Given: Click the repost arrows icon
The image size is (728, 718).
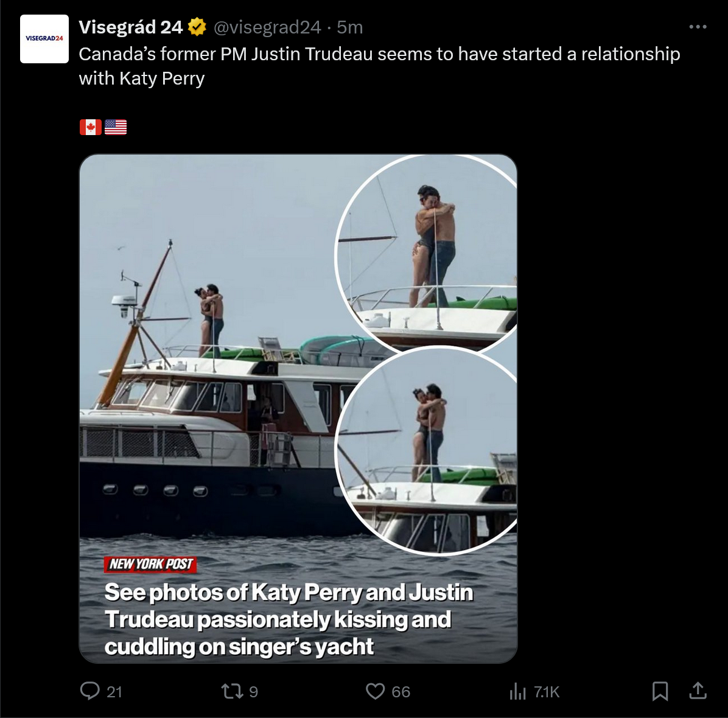Looking at the screenshot, I should [231, 691].
